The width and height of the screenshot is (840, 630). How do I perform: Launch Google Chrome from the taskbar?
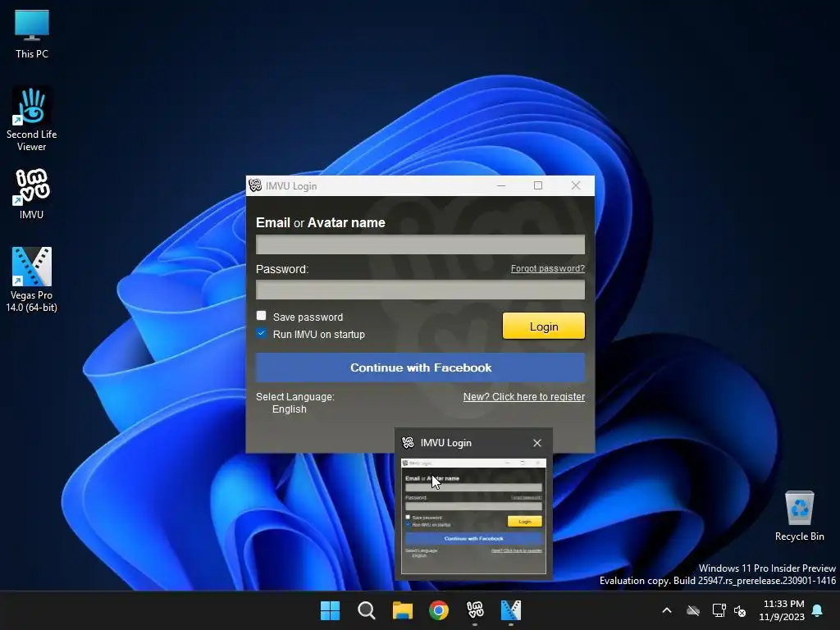439,610
